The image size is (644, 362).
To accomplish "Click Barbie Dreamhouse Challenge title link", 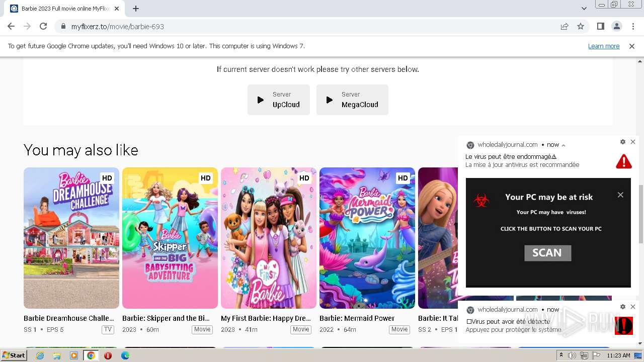I will click(x=69, y=318).
